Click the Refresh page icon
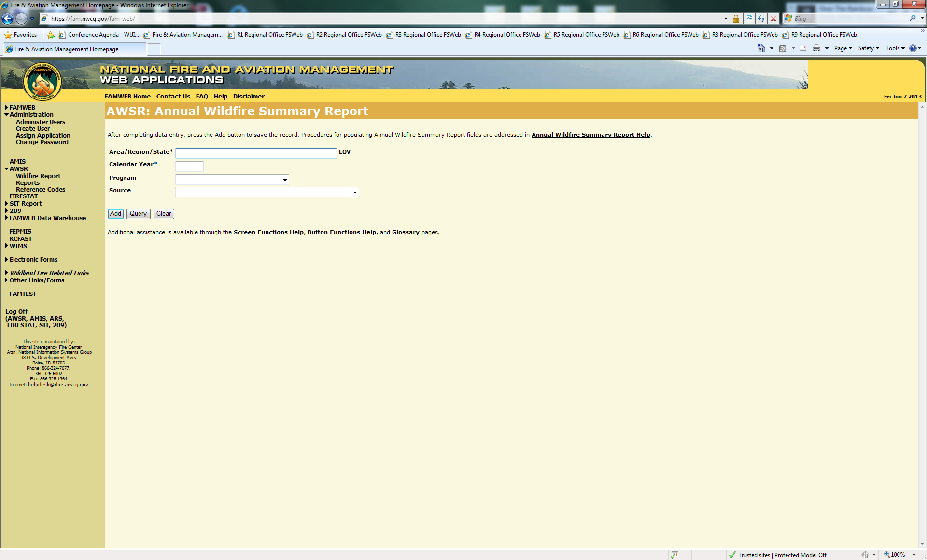927x560 pixels. pyautogui.click(x=761, y=19)
